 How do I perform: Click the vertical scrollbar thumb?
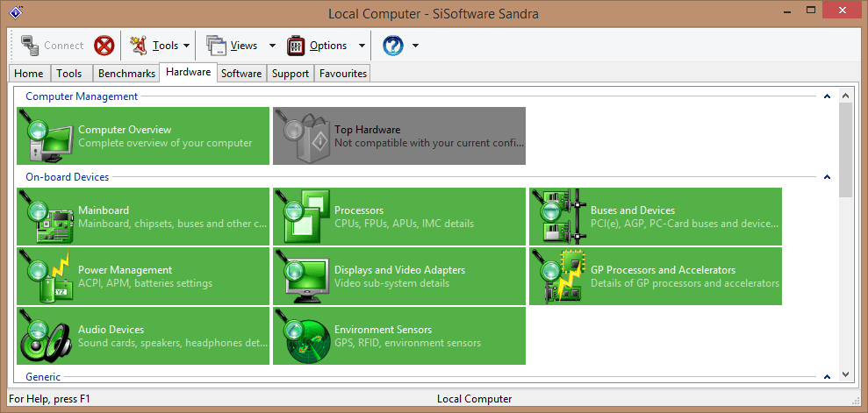pos(845,149)
